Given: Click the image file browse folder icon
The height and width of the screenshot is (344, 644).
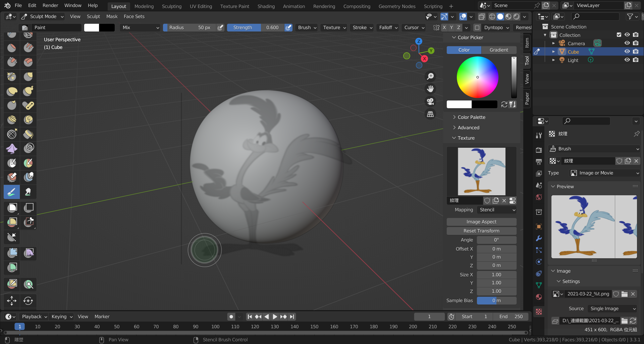Looking at the screenshot, I should [625, 321].
